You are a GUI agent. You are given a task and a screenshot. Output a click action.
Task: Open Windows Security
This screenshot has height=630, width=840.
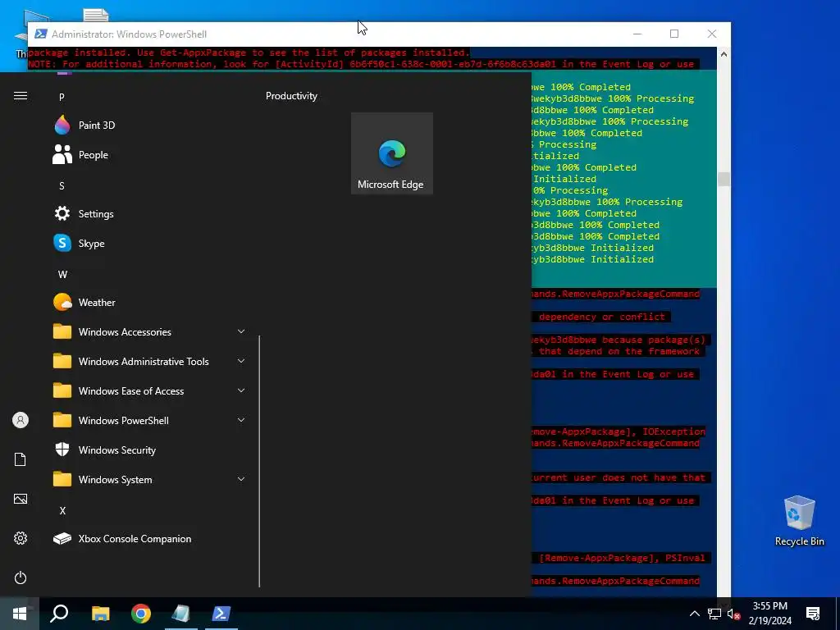pos(150,450)
